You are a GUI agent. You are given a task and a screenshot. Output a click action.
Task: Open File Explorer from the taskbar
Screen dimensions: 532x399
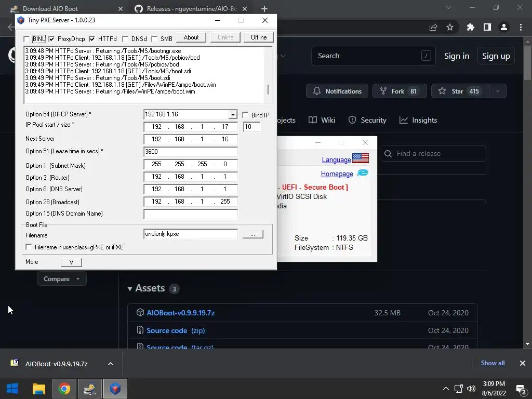tap(38, 389)
